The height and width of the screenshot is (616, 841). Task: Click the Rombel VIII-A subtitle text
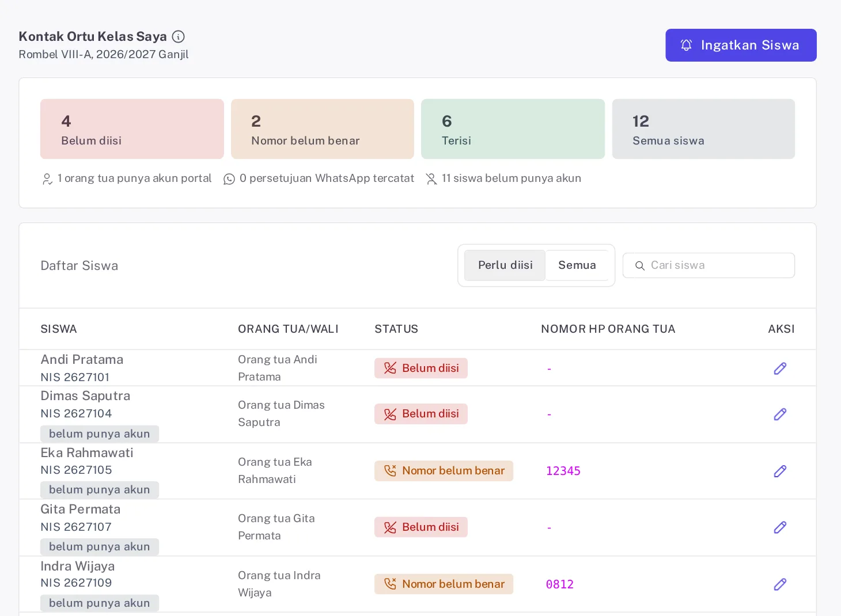coord(104,55)
